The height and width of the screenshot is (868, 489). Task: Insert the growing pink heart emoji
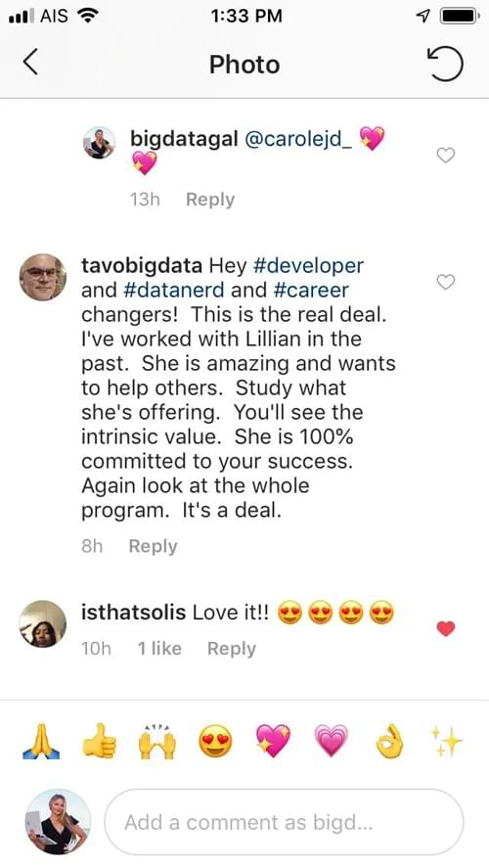point(331,742)
